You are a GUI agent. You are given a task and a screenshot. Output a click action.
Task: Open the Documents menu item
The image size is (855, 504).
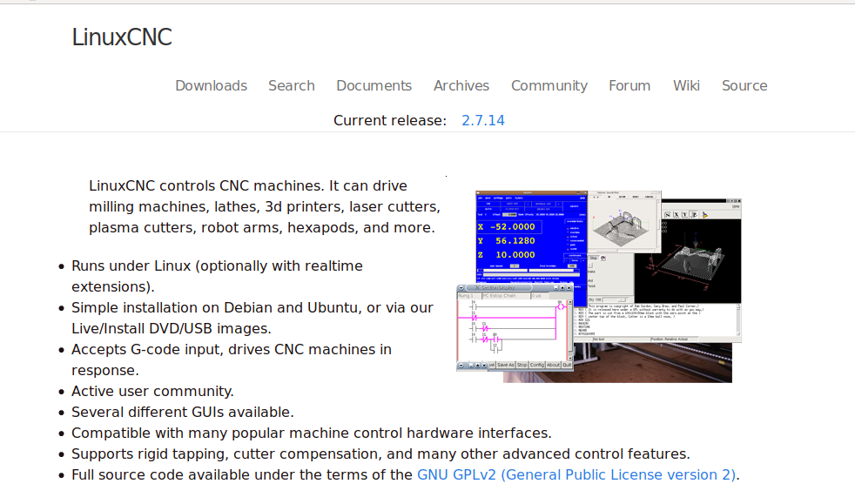click(x=374, y=85)
